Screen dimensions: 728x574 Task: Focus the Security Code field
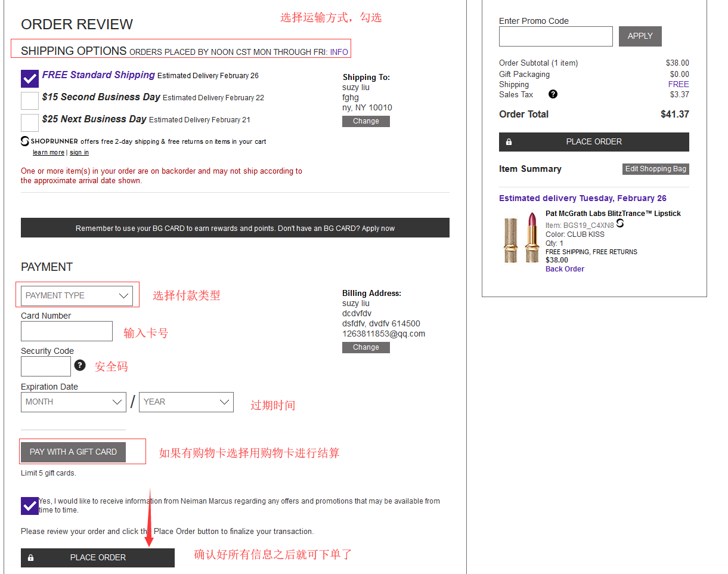coord(46,366)
